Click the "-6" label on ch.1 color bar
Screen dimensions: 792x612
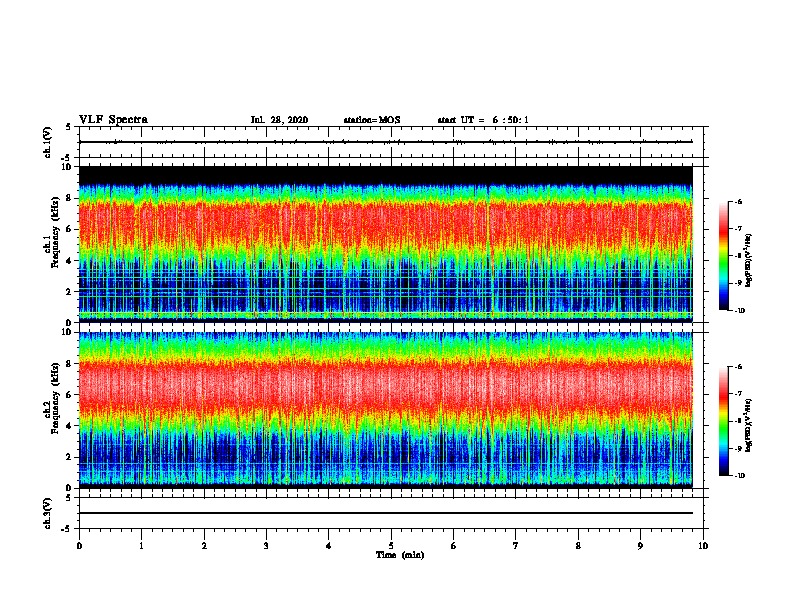coord(738,202)
